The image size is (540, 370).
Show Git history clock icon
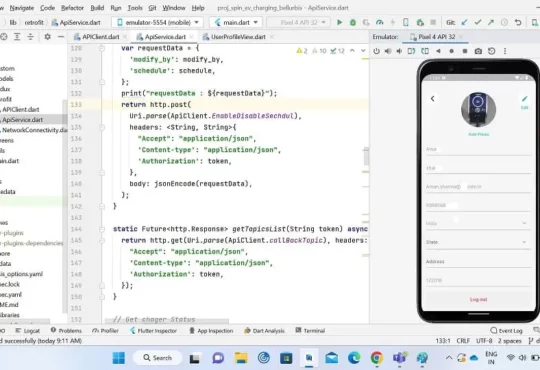tap(504, 22)
